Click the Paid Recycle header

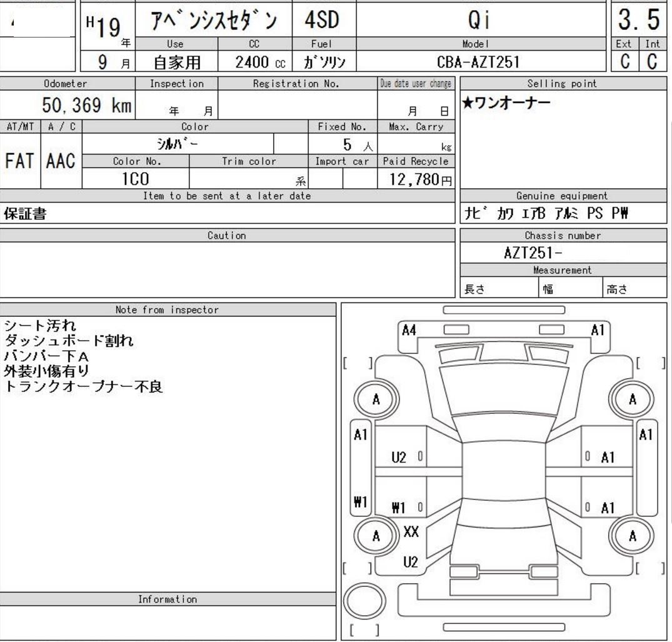[416, 161]
